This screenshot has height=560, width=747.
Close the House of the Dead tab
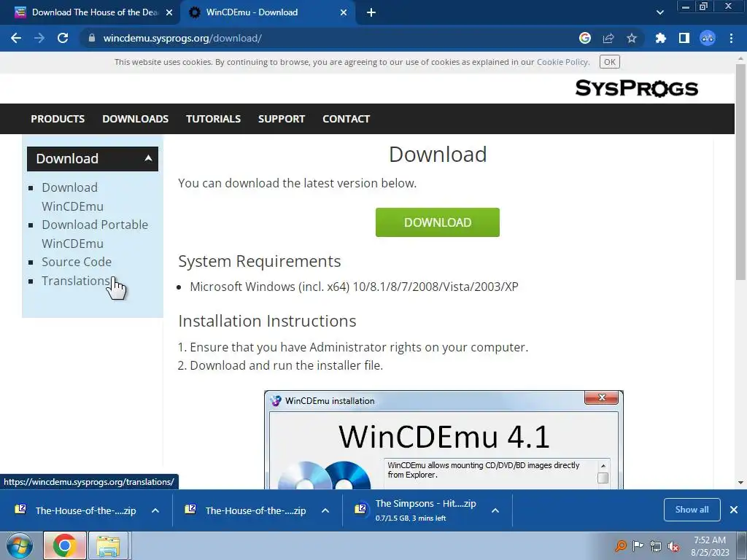pos(169,13)
